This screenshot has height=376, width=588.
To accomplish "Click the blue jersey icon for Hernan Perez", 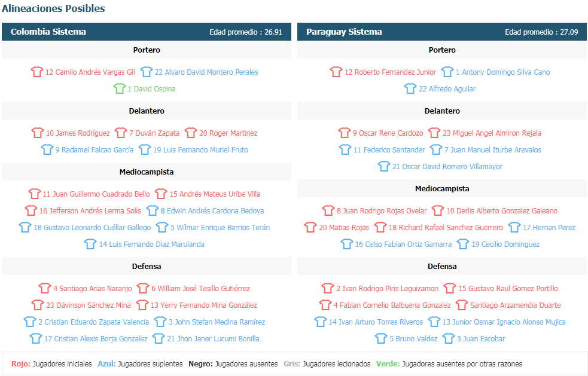I will click(x=514, y=228).
